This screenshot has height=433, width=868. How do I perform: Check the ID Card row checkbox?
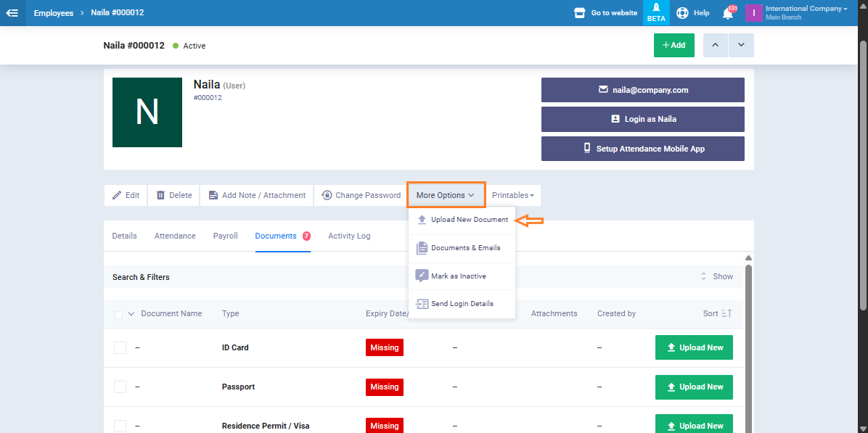120,347
